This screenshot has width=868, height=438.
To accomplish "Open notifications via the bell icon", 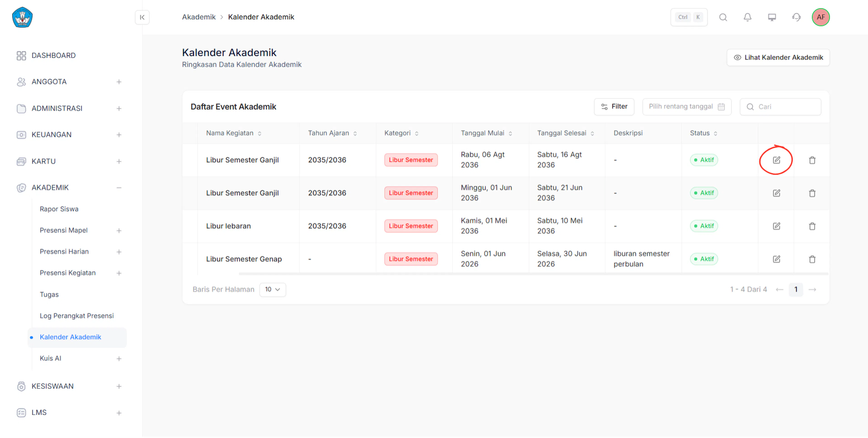I will click(x=747, y=17).
